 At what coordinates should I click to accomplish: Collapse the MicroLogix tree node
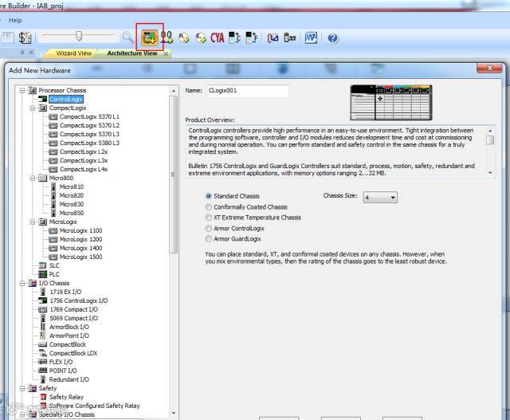(33, 222)
